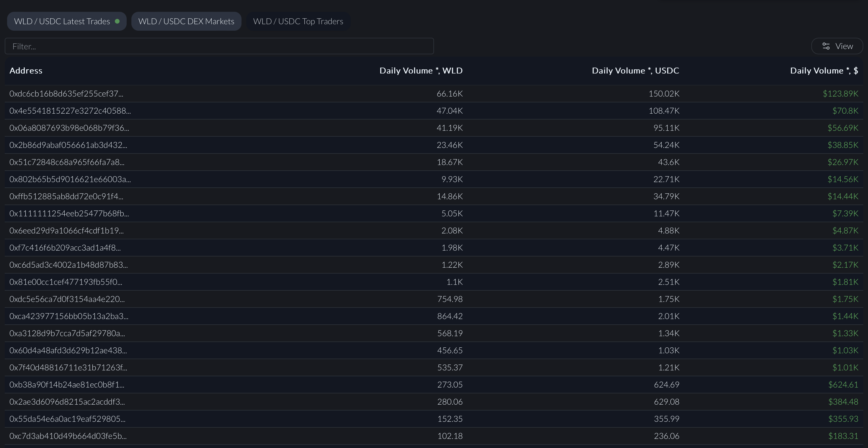
Task: Open the View options button
Action: (837, 46)
